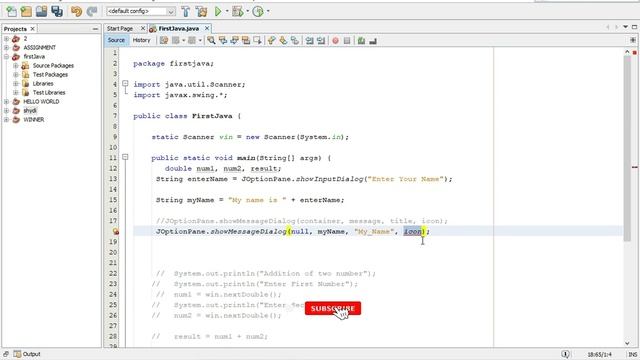Click the editor scrollbar down arrow
The width and height of the screenshot is (640, 360).
click(x=627, y=343)
